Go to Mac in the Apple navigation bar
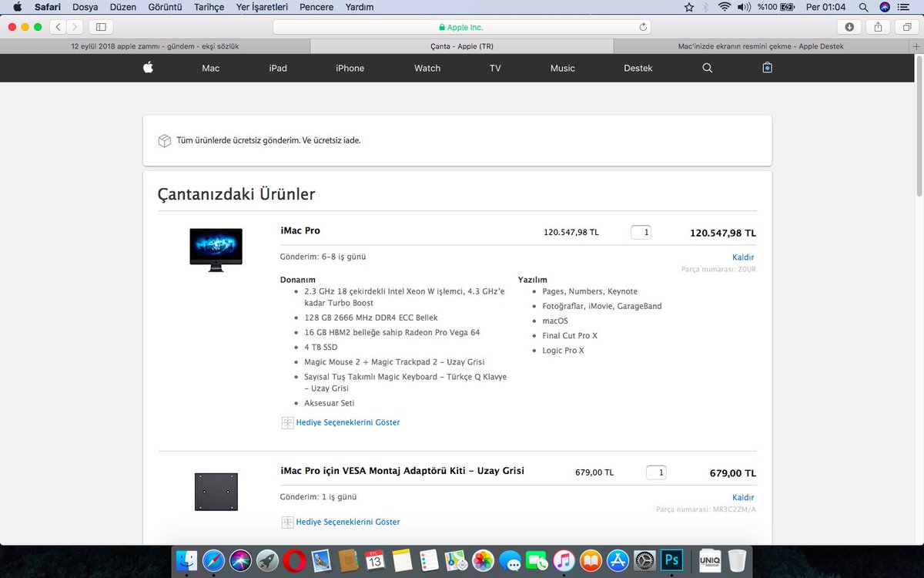 click(211, 68)
